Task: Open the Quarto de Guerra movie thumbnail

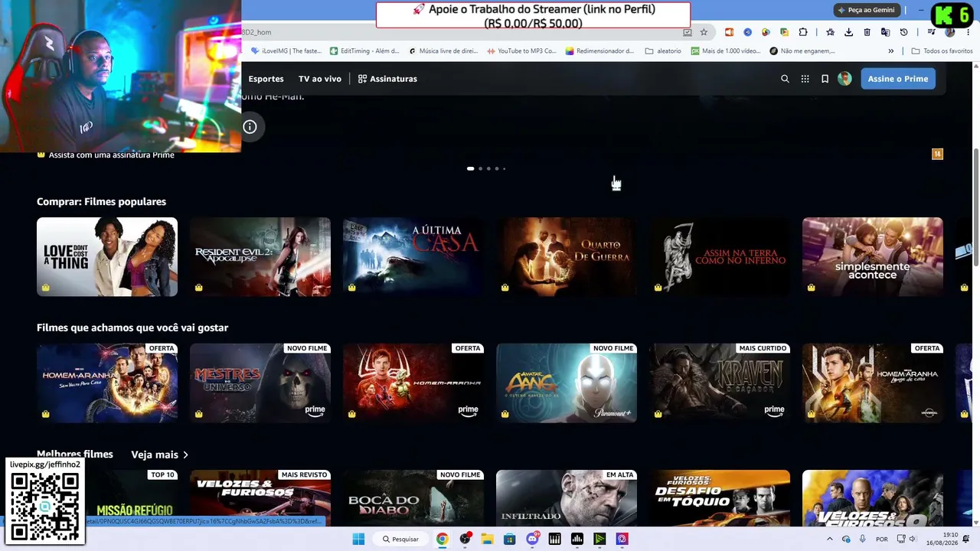Action: pyautogui.click(x=567, y=257)
